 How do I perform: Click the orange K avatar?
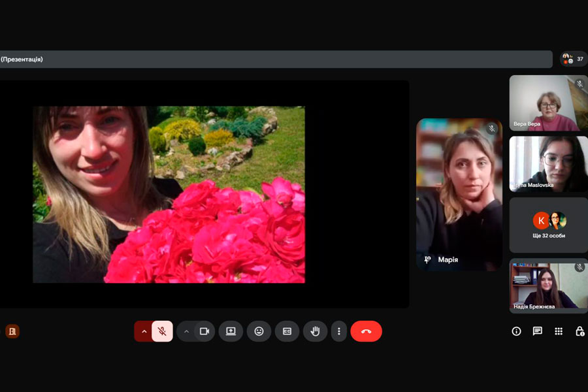point(541,221)
